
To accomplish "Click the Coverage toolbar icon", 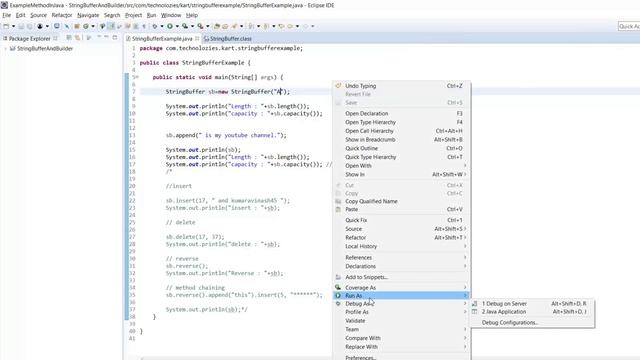I will [185, 26].
